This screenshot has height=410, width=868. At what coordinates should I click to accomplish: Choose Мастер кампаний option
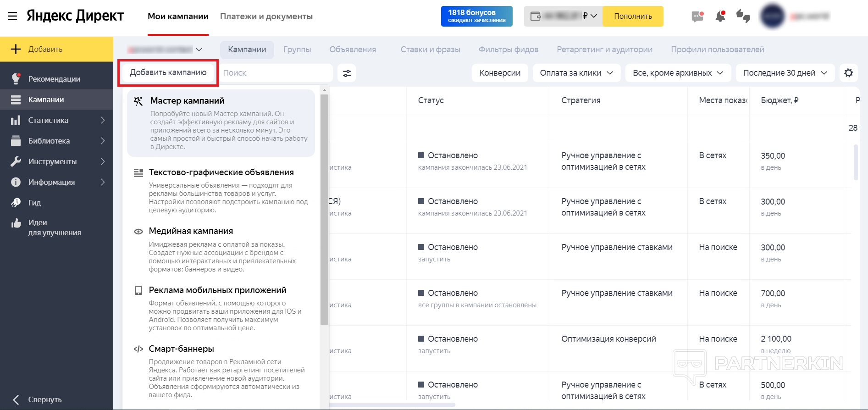pos(221,123)
